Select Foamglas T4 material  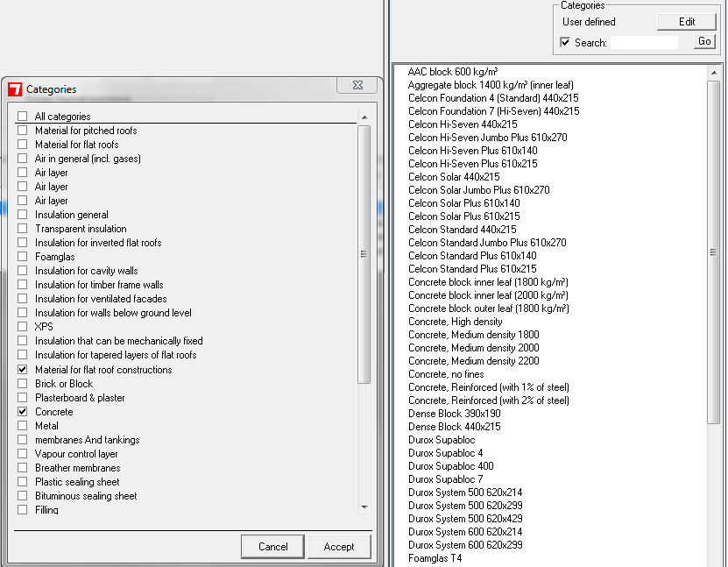(x=435, y=558)
